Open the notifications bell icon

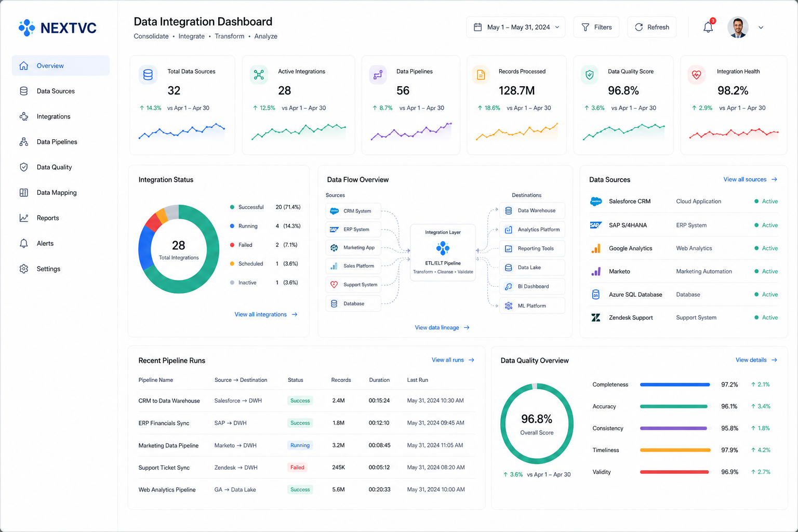708,28
